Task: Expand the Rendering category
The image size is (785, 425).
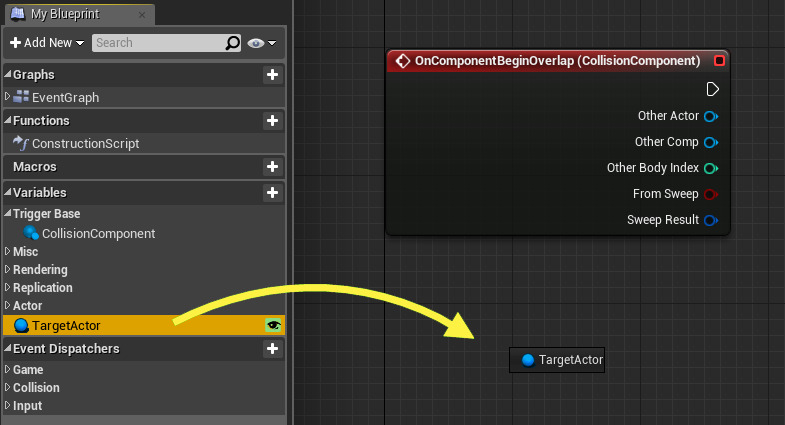Action: coord(7,269)
